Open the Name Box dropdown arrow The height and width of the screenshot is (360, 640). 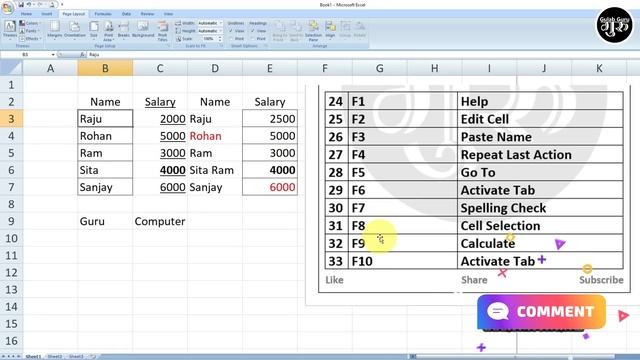click(53, 54)
